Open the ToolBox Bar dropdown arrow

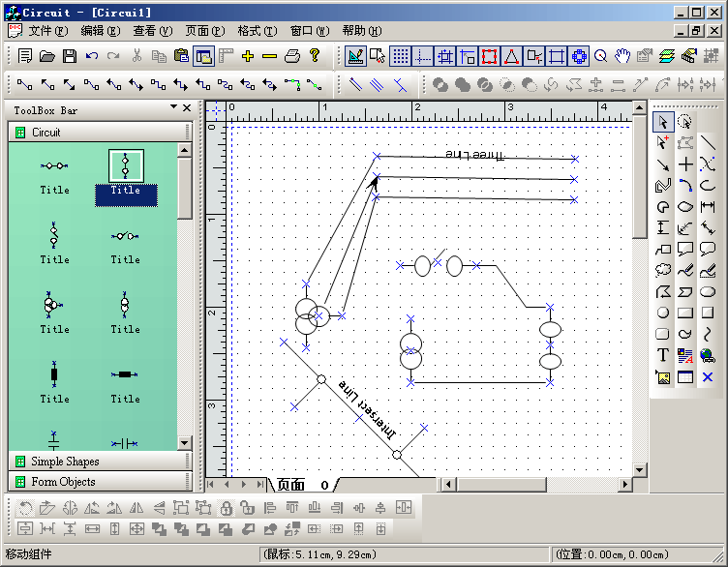[172, 107]
